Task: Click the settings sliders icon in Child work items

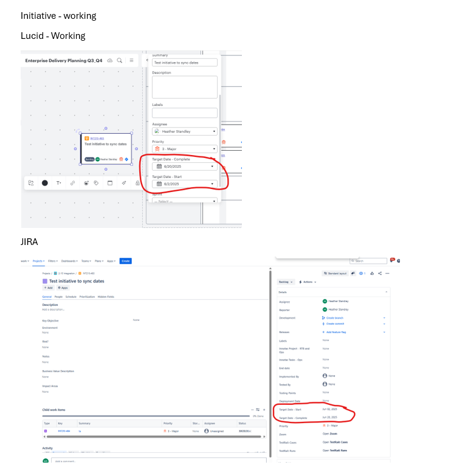Action: [258, 410]
